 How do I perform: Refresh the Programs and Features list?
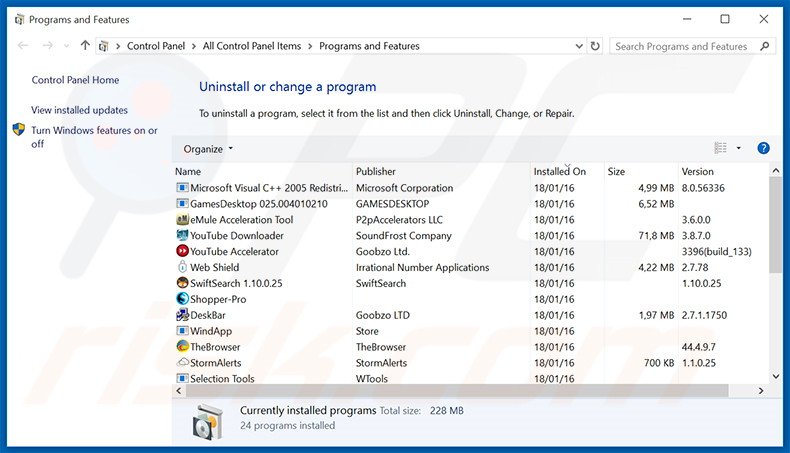pyautogui.click(x=595, y=46)
